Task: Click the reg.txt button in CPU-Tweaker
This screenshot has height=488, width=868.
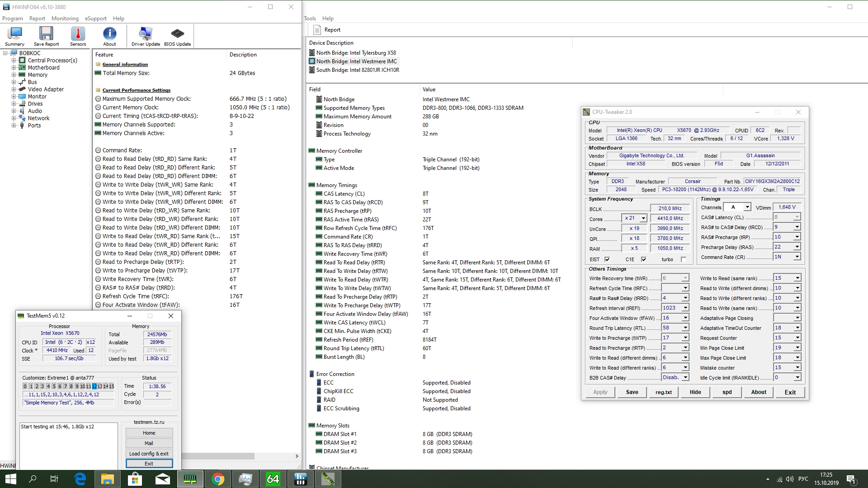Action: 663,392
